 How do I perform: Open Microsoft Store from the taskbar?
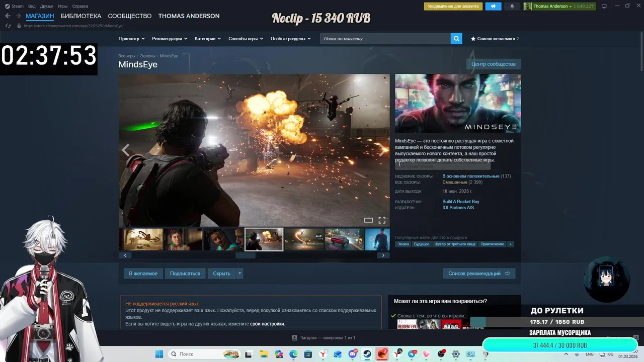(308, 354)
